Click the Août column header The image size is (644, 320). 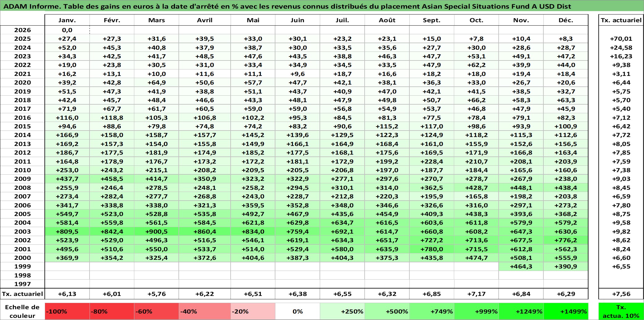point(387,20)
